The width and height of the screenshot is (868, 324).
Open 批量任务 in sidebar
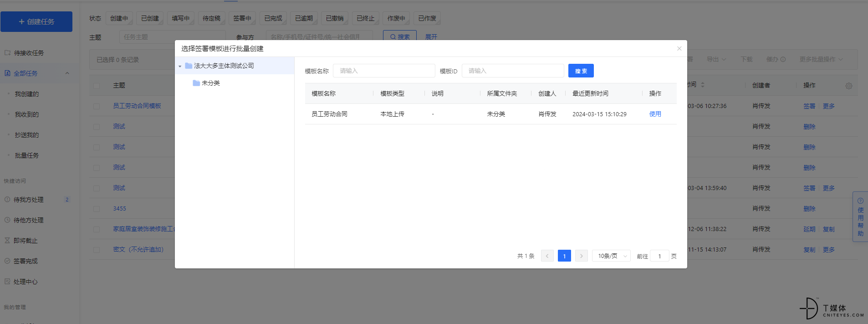pos(27,155)
